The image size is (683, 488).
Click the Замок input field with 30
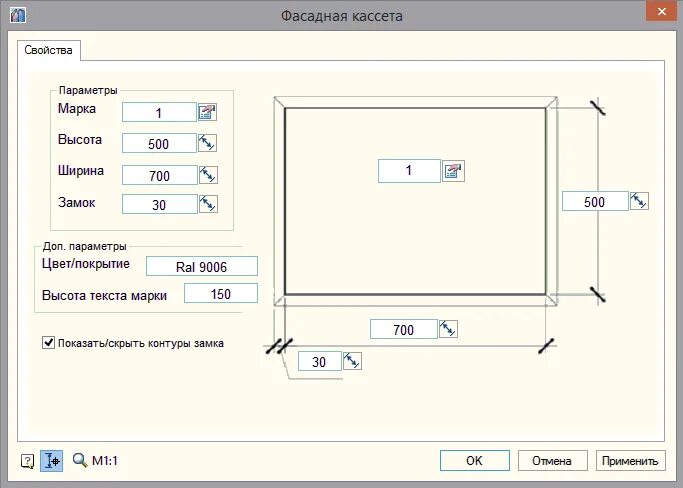pyautogui.click(x=159, y=204)
